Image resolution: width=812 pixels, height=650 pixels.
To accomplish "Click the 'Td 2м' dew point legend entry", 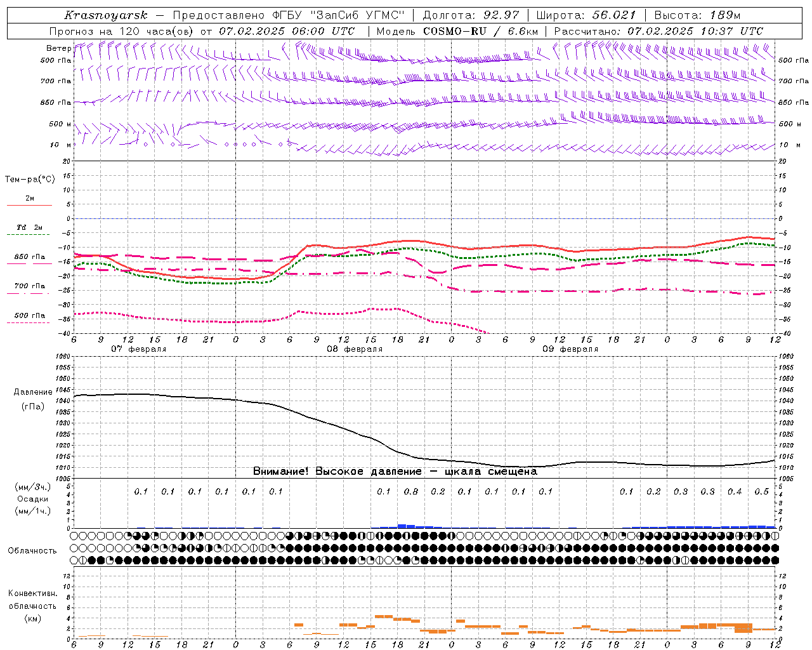I will pos(30,227).
